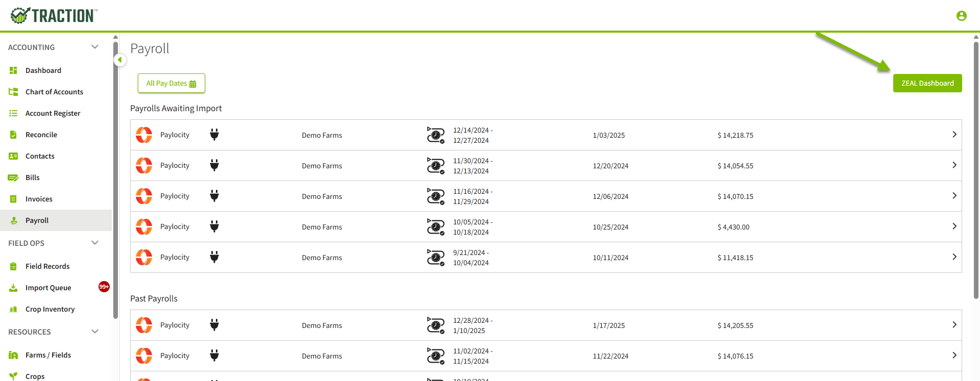Open the All Pay Dates filter
The image size is (980, 381).
pyautogui.click(x=171, y=83)
